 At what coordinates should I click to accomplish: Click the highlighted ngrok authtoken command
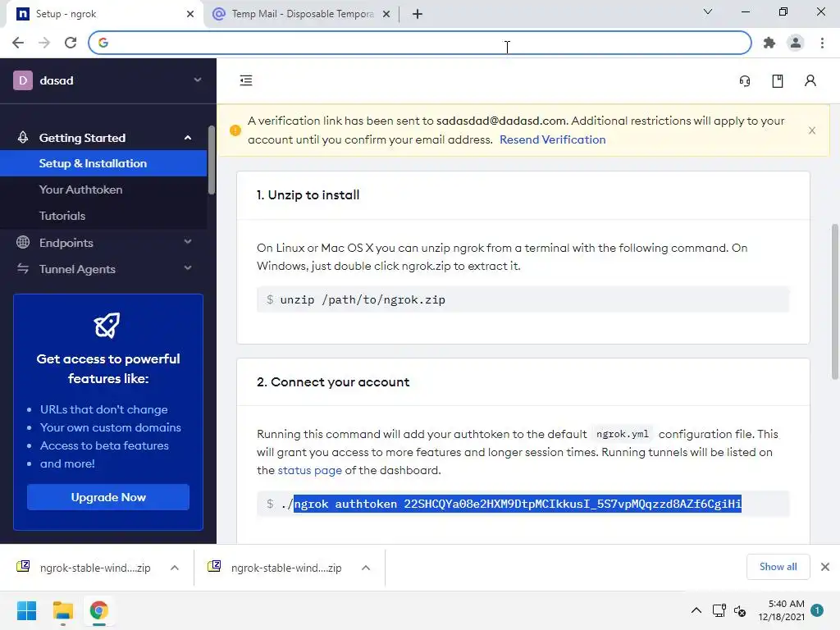click(518, 504)
